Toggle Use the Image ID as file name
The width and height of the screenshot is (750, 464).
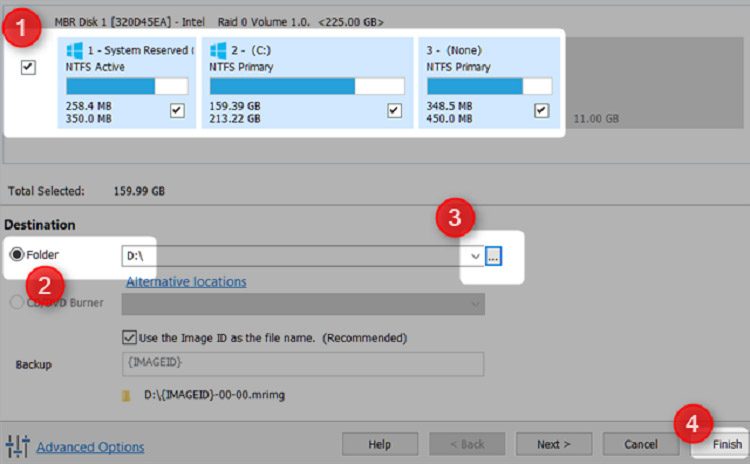[x=129, y=338]
